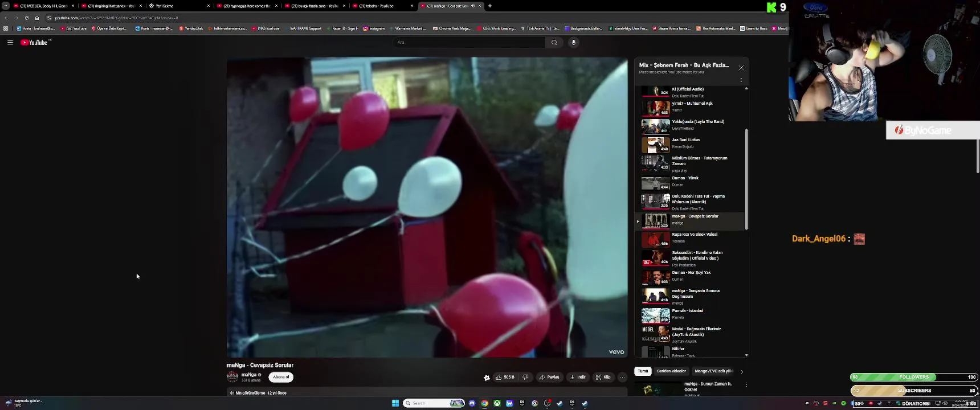Open more actions three-dot menu under video

[622, 377]
